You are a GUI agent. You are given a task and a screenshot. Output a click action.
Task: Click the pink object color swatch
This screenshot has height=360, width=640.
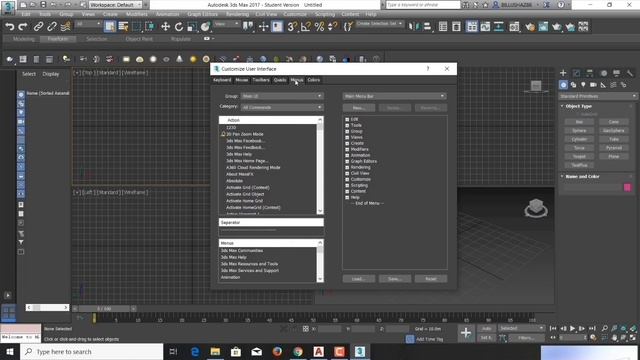coord(627,187)
